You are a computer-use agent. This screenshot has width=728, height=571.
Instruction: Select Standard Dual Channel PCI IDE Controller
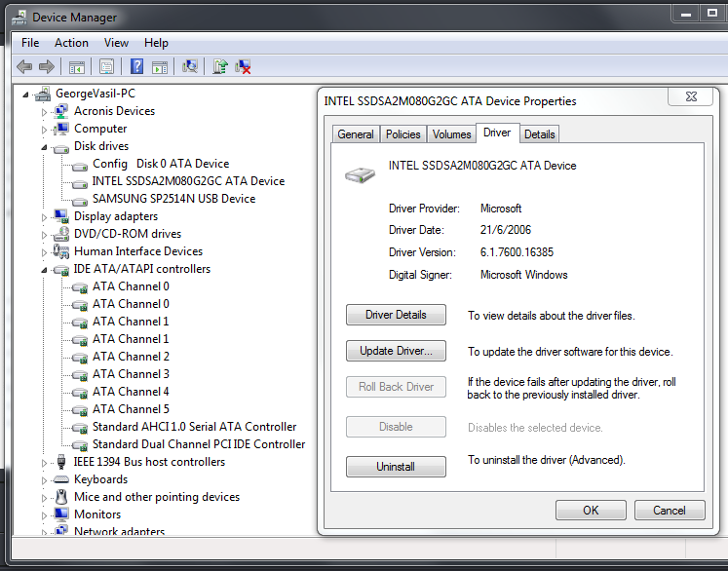pyautogui.click(x=199, y=444)
